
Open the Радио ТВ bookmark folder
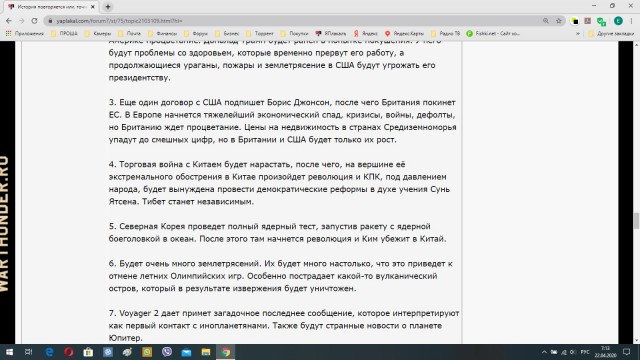click(x=445, y=33)
